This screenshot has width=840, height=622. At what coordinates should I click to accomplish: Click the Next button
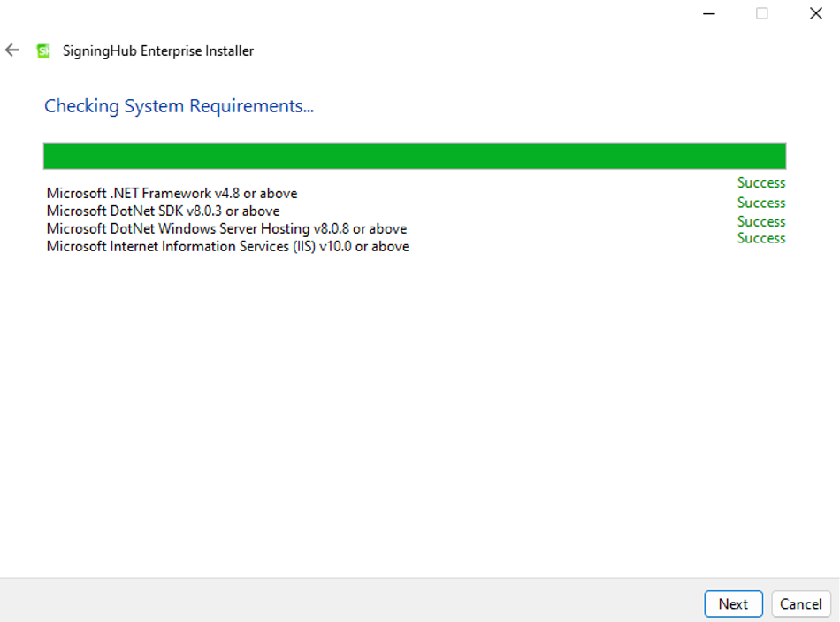click(733, 603)
